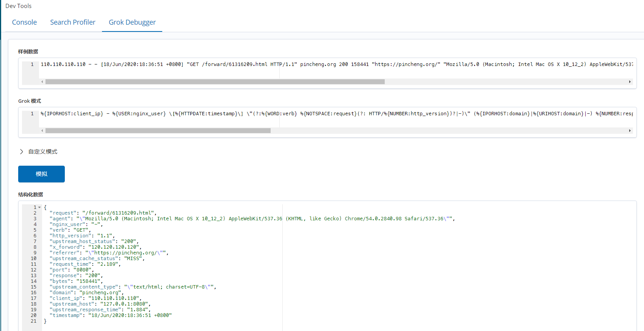Click line number 1 in sample data gutter

(x=32, y=64)
